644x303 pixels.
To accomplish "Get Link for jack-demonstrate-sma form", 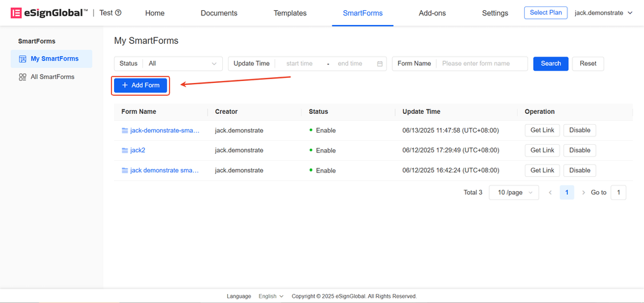I will point(542,131).
